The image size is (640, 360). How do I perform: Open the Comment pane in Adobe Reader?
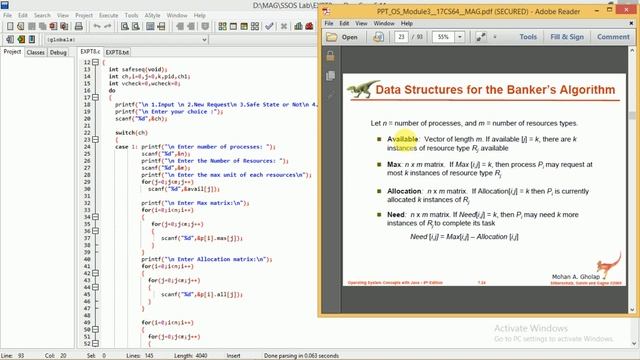613,37
